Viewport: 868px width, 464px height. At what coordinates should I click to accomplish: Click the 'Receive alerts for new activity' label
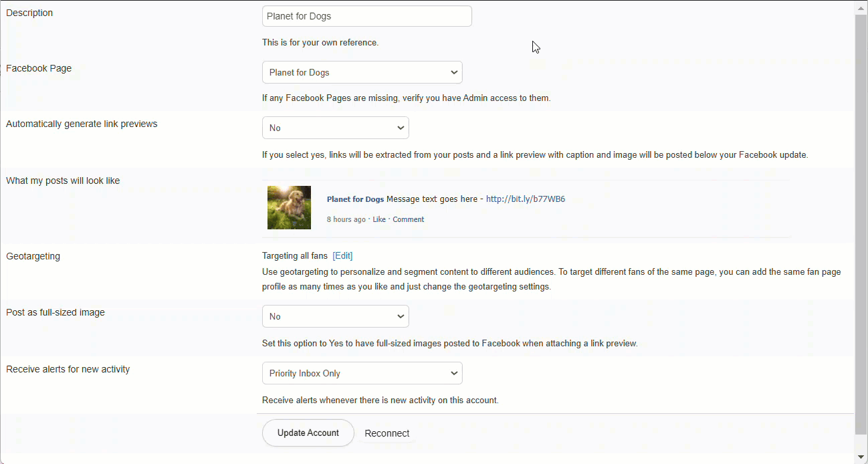click(68, 369)
